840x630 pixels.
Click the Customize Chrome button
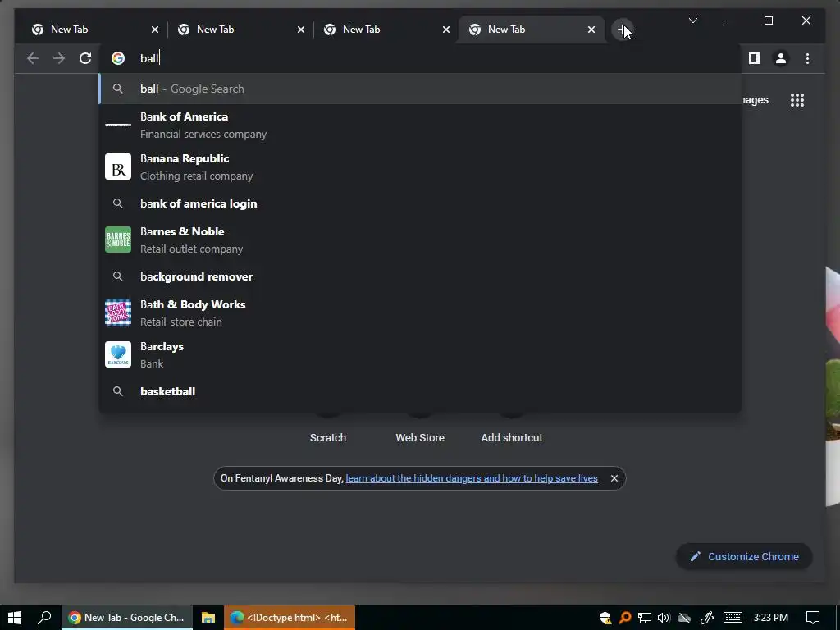click(x=744, y=557)
